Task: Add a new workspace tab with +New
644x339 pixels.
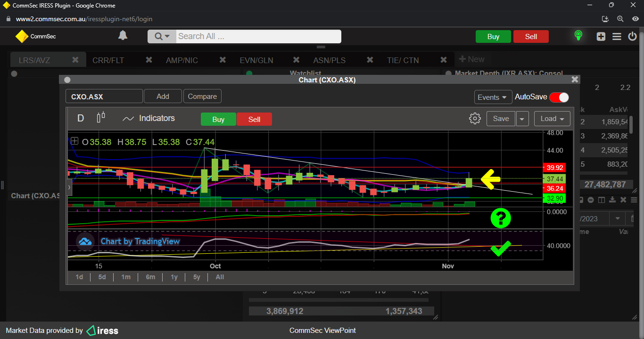Action: click(471, 59)
